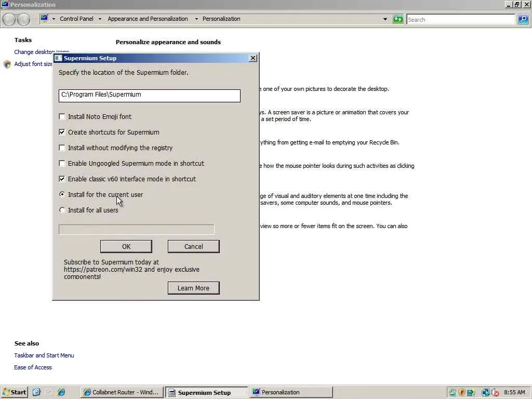The height and width of the screenshot is (399, 532).
Task: Click first Quick Launch icon on taskbar
Action: (36, 392)
